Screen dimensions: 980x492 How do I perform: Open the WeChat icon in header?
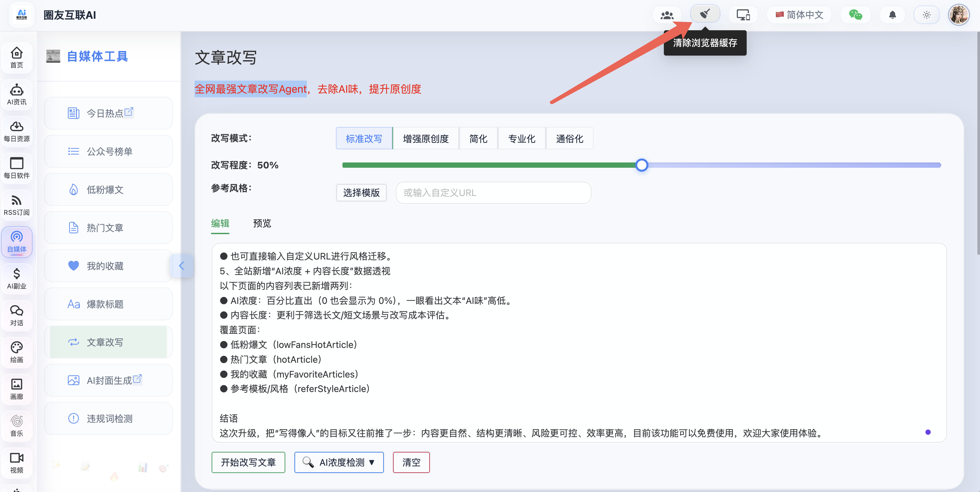[x=855, y=15]
